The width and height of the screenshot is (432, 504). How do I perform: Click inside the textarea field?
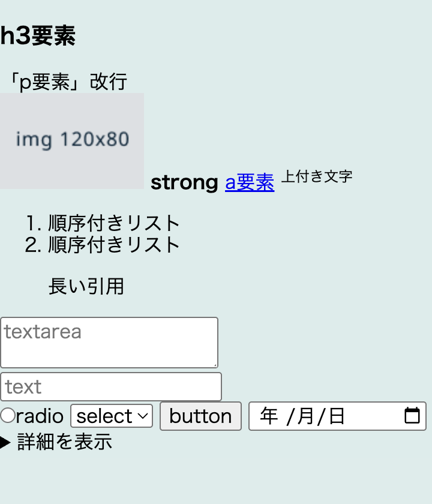pos(108,342)
